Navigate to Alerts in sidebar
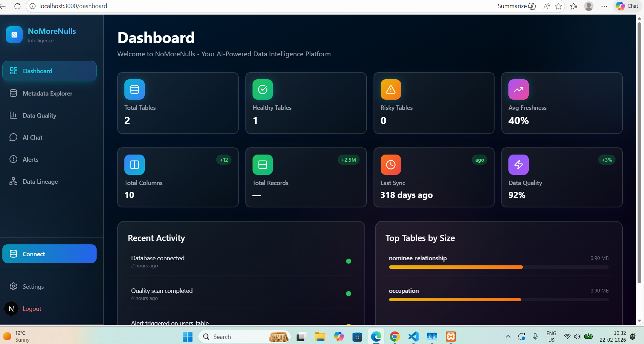The image size is (644, 344). pos(31,160)
